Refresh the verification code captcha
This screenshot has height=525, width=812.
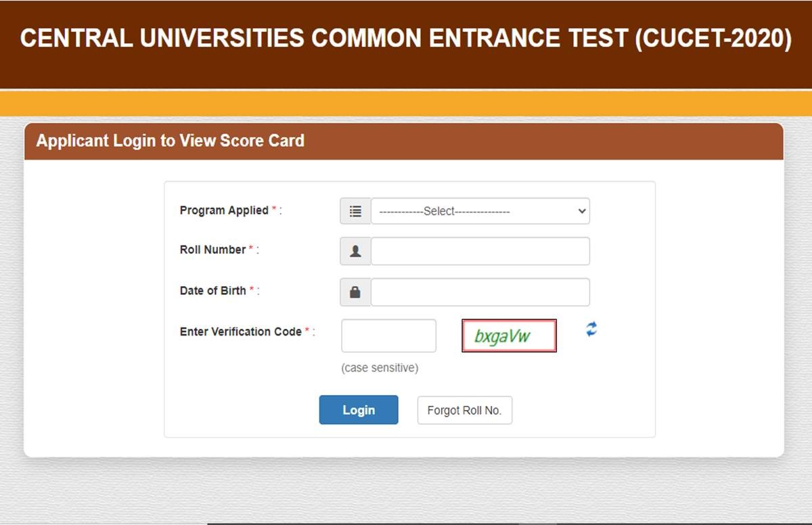click(x=591, y=329)
